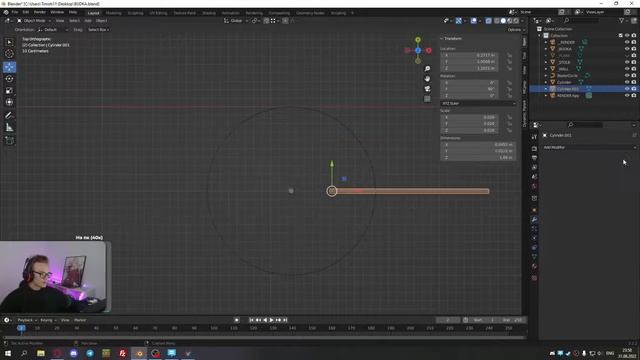Activate the Annotate tool
This screenshot has height=360, width=640.
pos(9,116)
